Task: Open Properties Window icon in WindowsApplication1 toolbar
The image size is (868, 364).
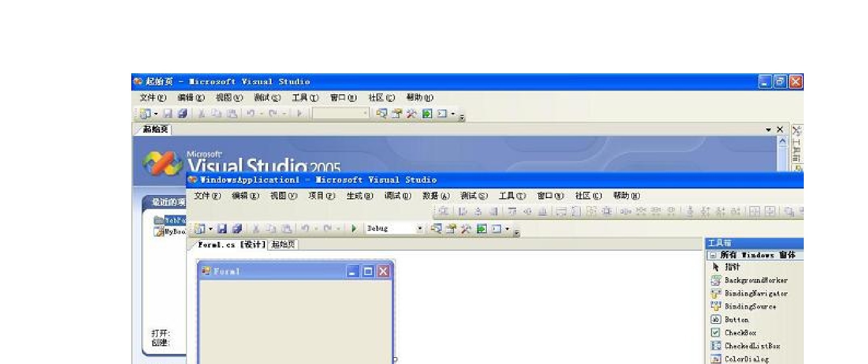Action: pos(451,229)
